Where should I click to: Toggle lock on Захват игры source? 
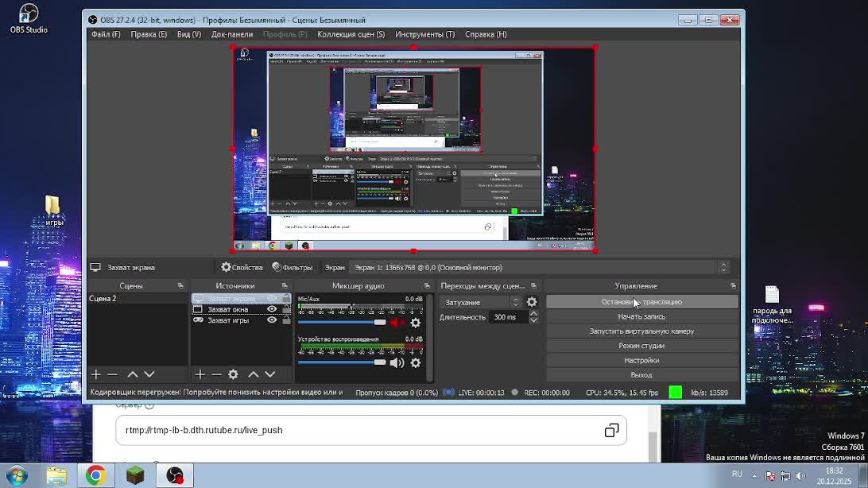286,320
